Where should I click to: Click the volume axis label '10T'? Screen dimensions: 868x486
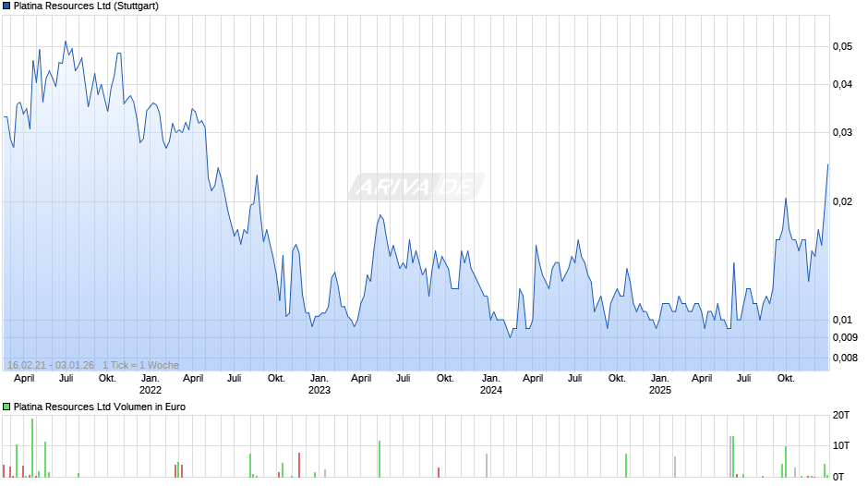(x=841, y=445)
